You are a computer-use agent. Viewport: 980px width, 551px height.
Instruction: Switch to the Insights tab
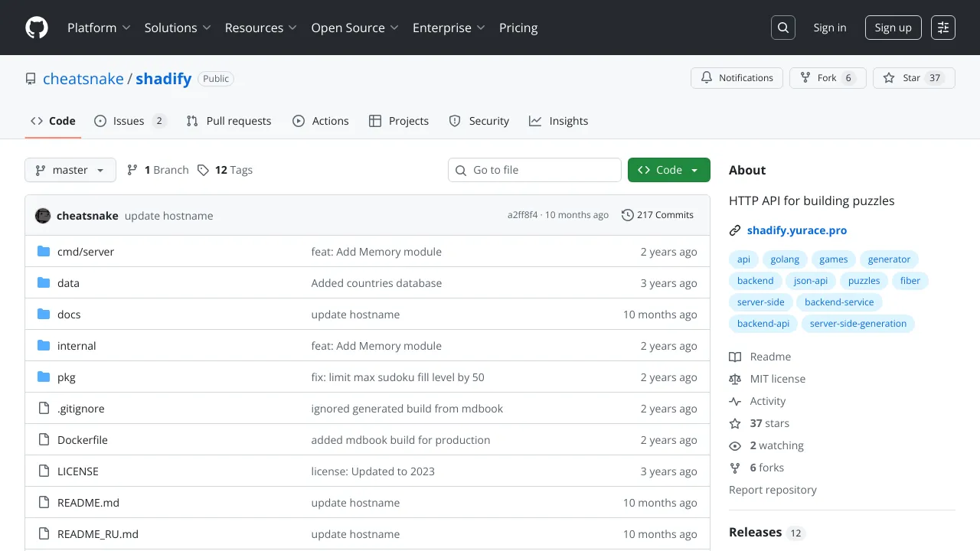[x=559, y=121]
